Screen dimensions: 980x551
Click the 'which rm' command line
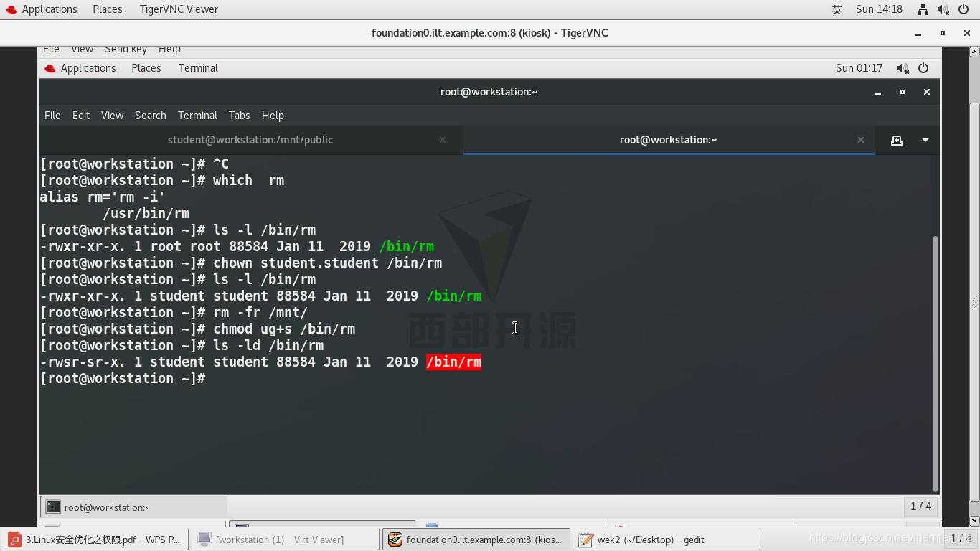click(x=162, y=181)
